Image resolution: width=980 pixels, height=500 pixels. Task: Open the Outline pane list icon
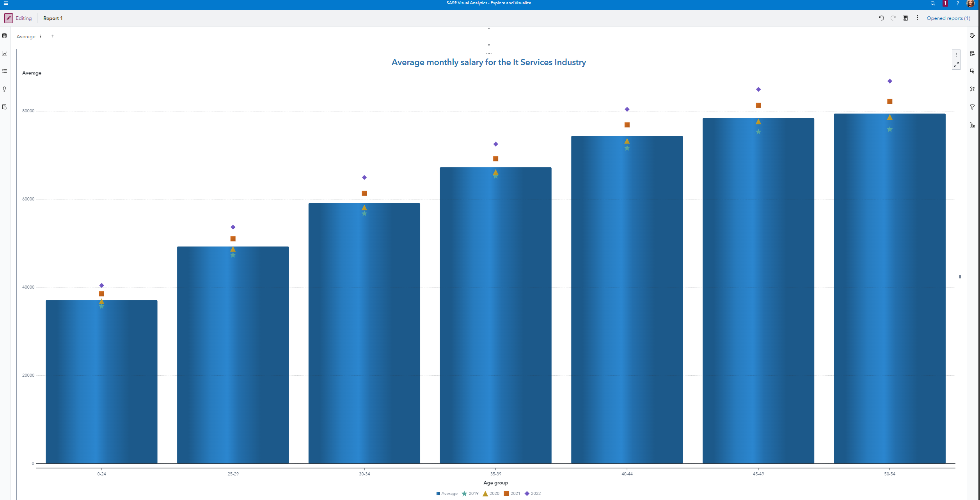click(5, 71)
